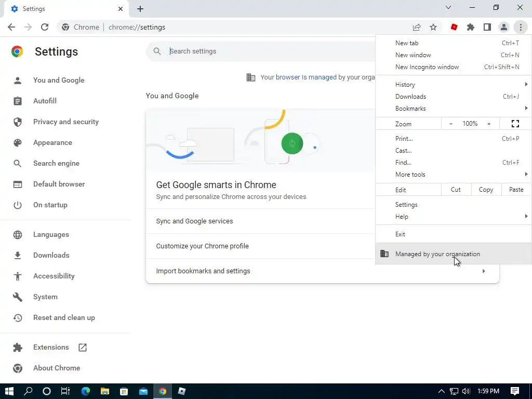Click Managed by your organization
Screen dimensions: 532x399
tap(454, 254)
